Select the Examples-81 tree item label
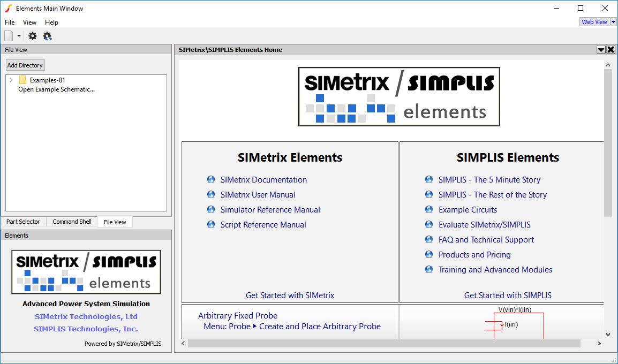 [47, 80]
